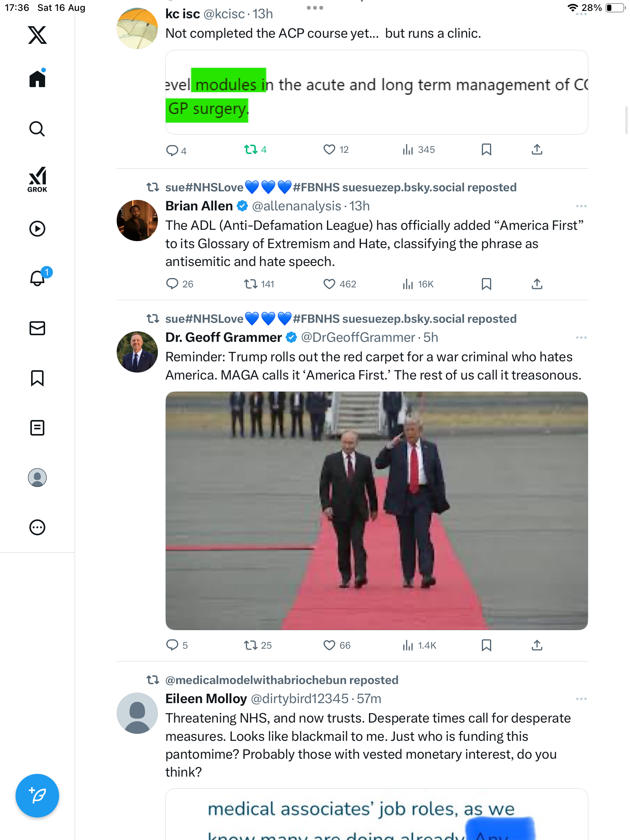The height and width of the screenshot is (840, 630).
Task: Tap the blue compose post button
Action: 37,796
